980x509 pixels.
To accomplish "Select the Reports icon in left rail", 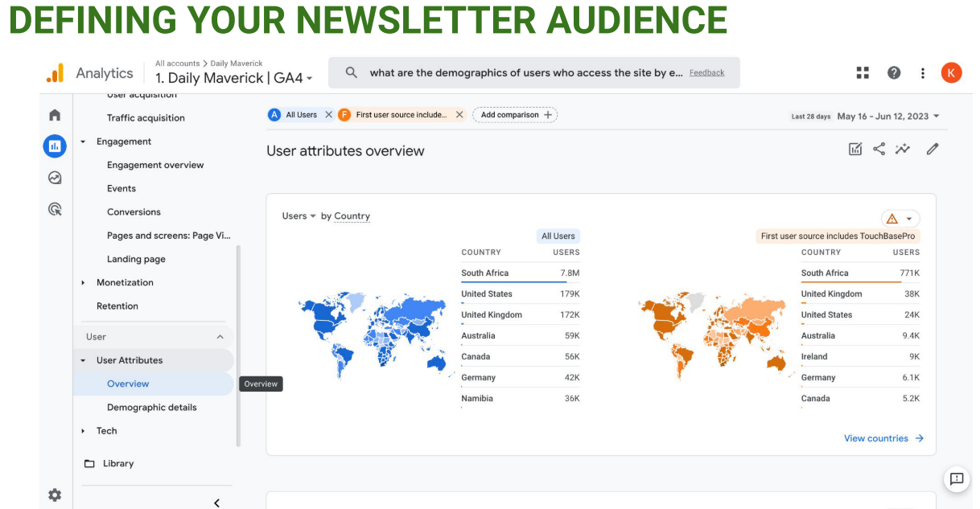I will click(55, 146).
